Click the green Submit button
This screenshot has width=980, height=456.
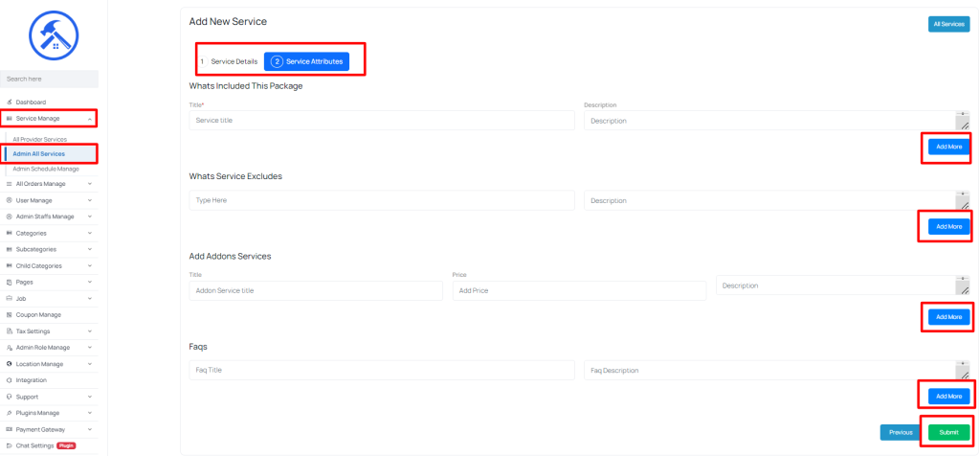(x=948, y=432)
